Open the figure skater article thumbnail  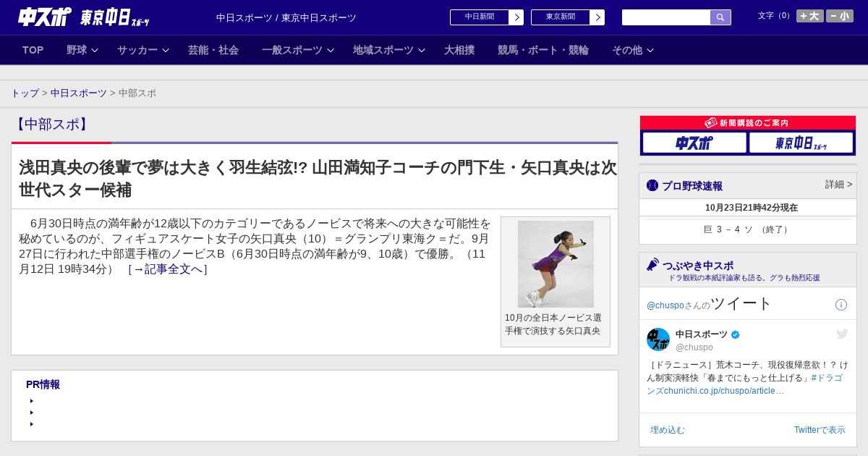556,264
